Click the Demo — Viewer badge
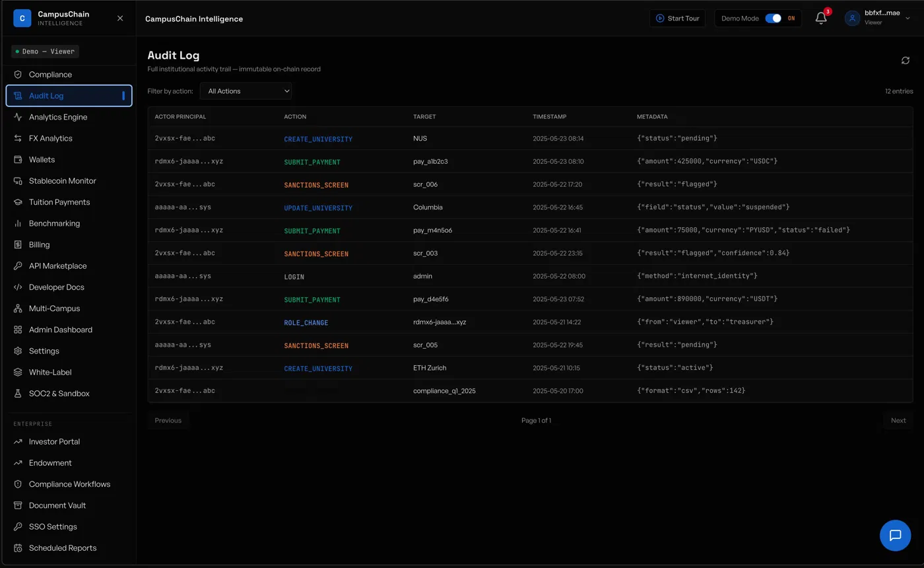 coord(45,52)
